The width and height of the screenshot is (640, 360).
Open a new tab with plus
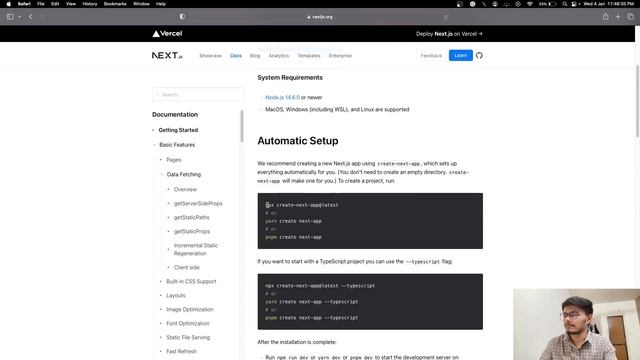pos(618,17)
